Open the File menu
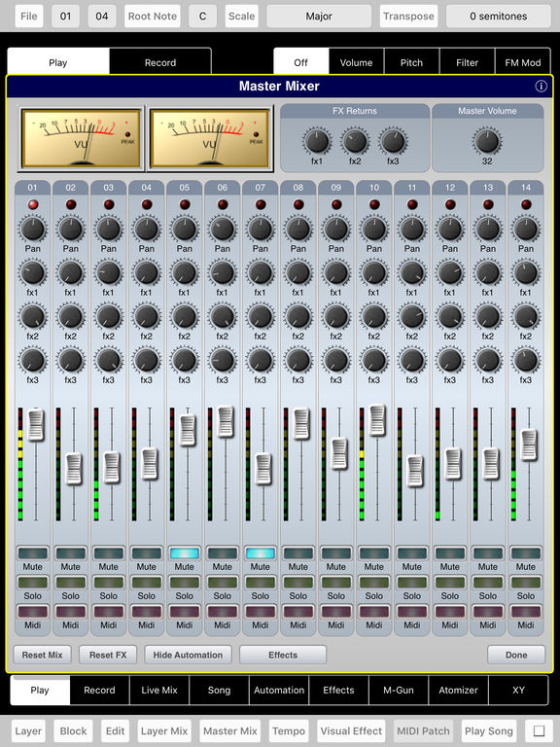This screenshot has width=560, height=747. coord(28,17)
